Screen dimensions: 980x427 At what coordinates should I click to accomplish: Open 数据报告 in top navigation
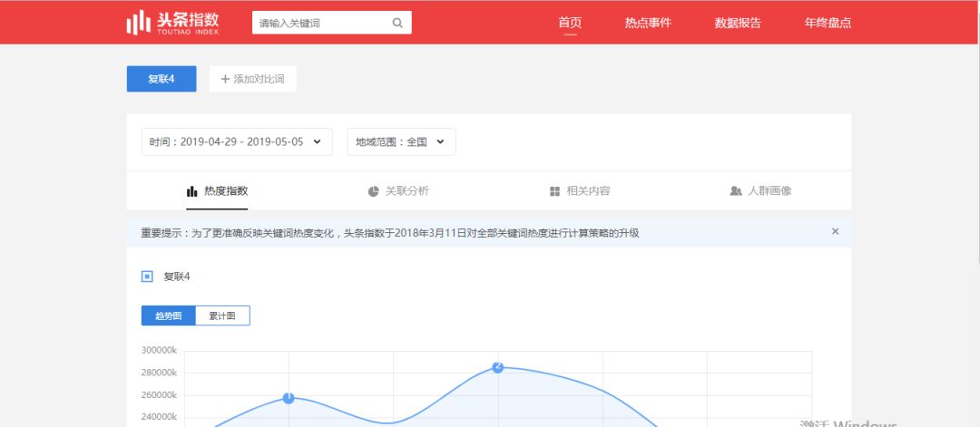tap(738, 23)
